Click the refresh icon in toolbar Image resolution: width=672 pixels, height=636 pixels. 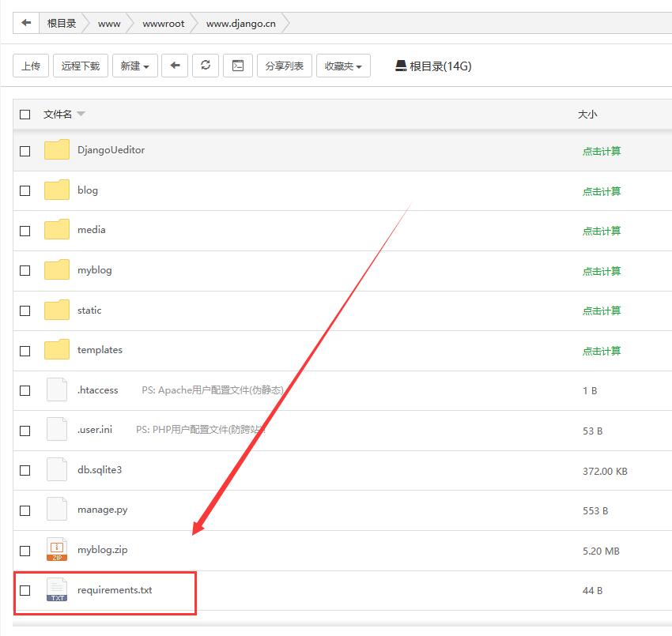point(206,66)
